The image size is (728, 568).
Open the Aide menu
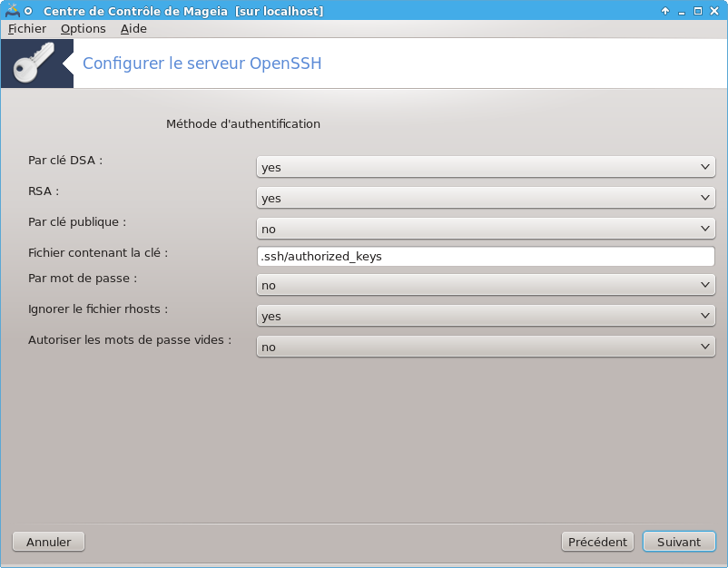pos(133,29)
